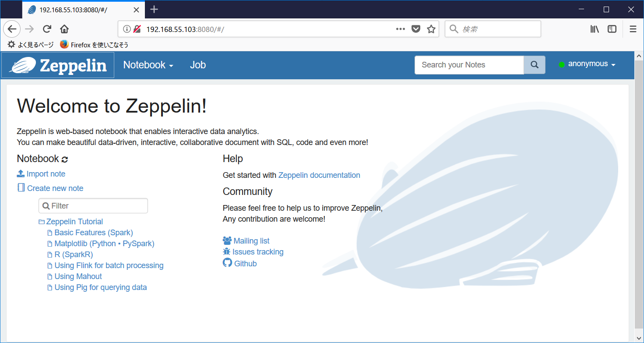
Task: Click inside the Filter notes field
Action: pos(93,205)
